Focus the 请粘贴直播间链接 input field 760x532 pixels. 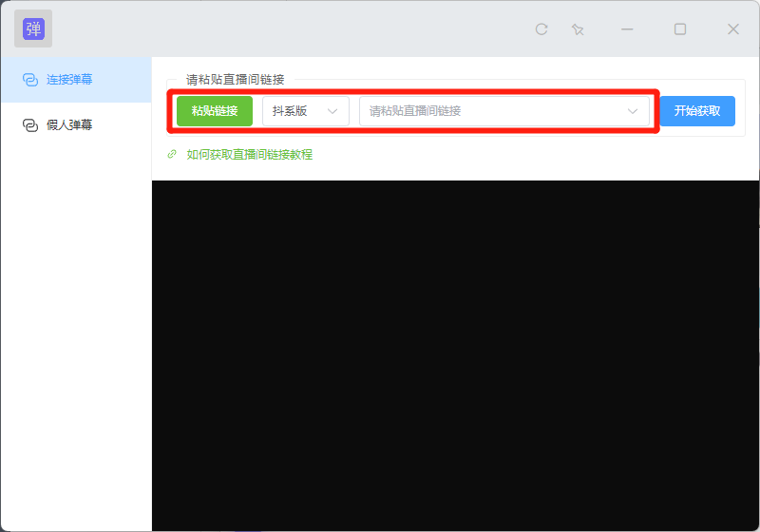tap(489, 111)
